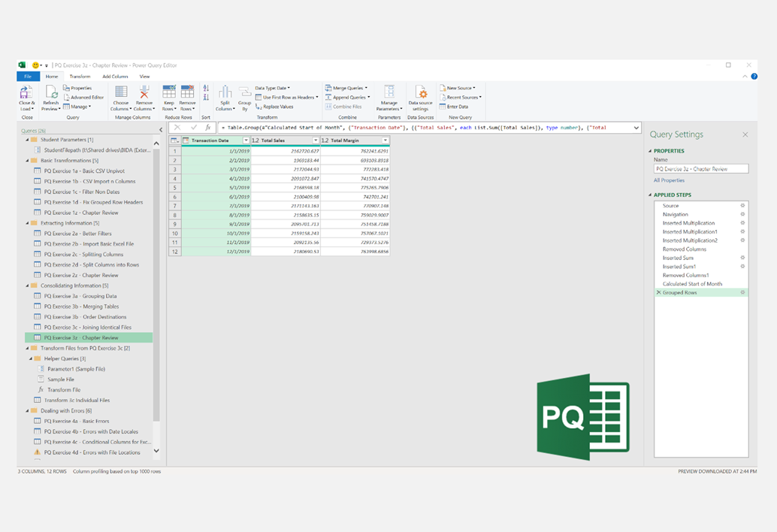Open the Data Type: Date dropdown
The image size is (777, 532).
click(273, 88)
